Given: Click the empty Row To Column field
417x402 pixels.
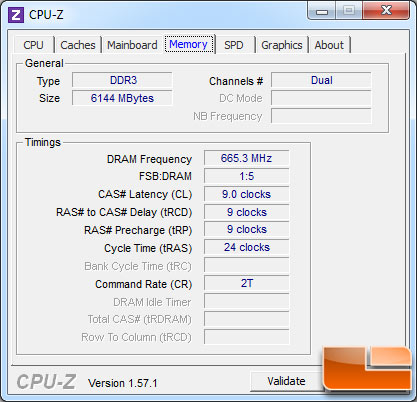Looking at the screenshot, I should pos(247,337).
